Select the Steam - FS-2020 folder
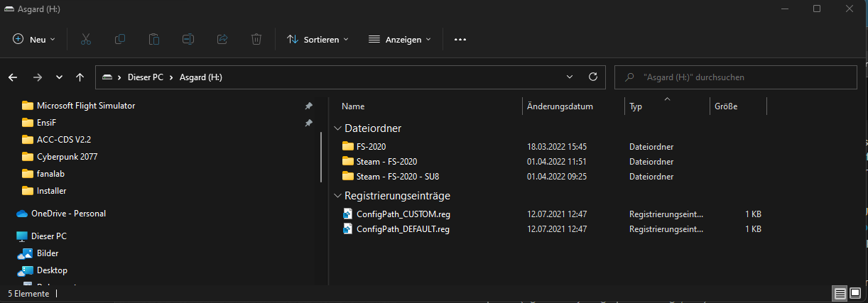The width and height of the screenshot is (868, 303). (386, 162)
